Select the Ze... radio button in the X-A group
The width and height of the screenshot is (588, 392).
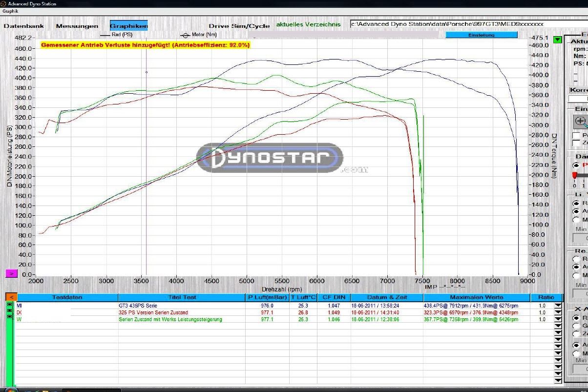577,334
